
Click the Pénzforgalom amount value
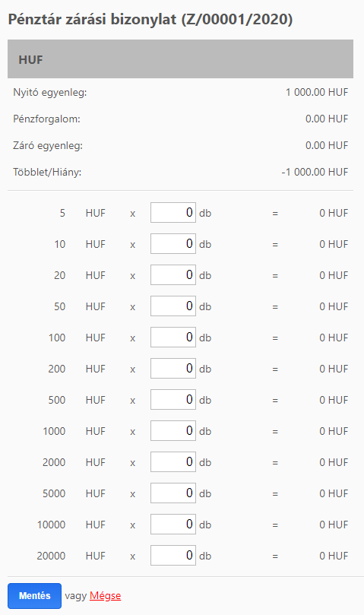click(x=327, y=119)
